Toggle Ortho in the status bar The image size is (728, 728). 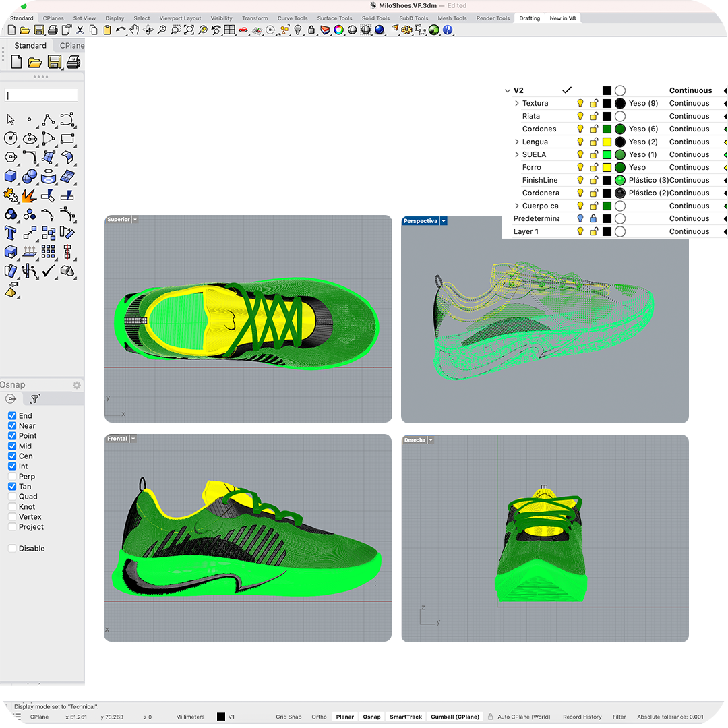coord(319,717)
